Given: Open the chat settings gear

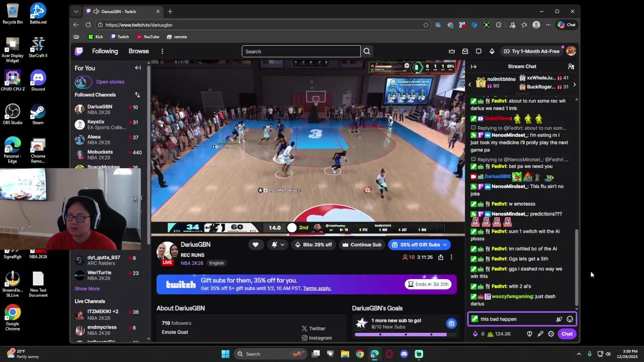Looking at the screenshot, I should 551,334.
